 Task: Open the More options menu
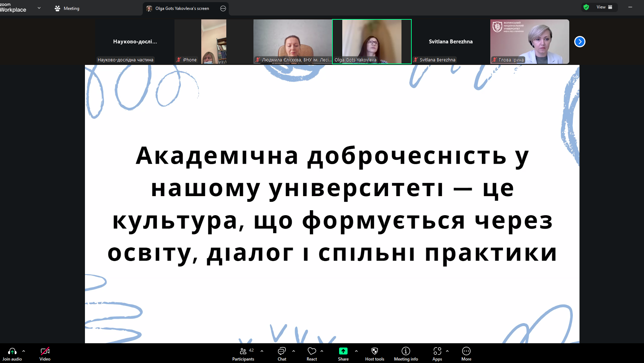pyautogui.click(x=466, y=354)
